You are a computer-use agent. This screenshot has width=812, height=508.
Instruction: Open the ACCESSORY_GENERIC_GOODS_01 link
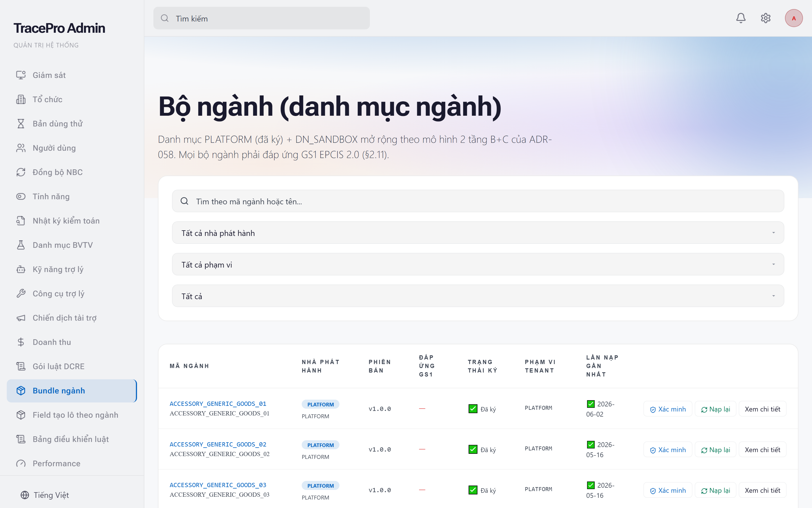coord(218,404)
